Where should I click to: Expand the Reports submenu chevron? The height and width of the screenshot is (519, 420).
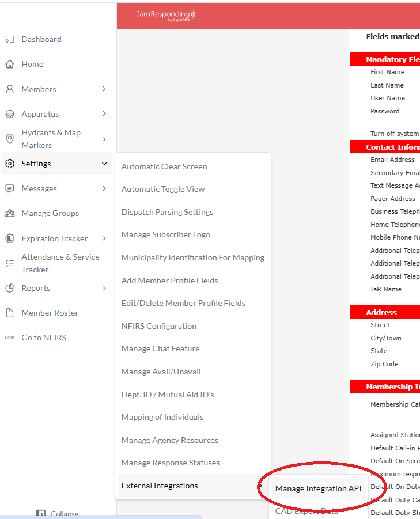click(x=104, y=288)
